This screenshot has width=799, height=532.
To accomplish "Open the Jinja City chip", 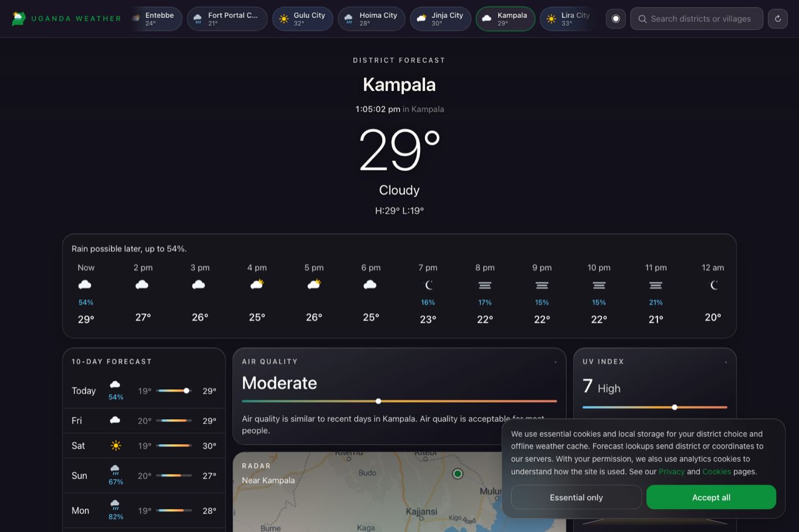I will [x=441, y=19].
